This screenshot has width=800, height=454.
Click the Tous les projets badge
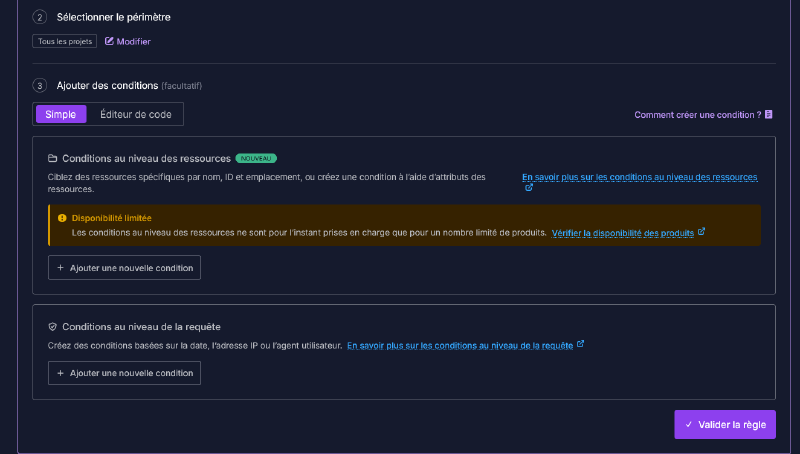[x=65, y=41]
